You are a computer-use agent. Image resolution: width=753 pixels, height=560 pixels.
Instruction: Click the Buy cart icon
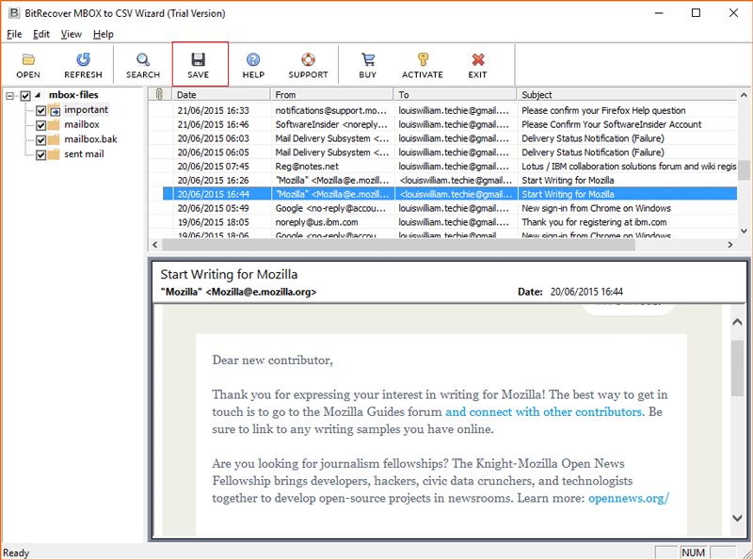(368, 59)
